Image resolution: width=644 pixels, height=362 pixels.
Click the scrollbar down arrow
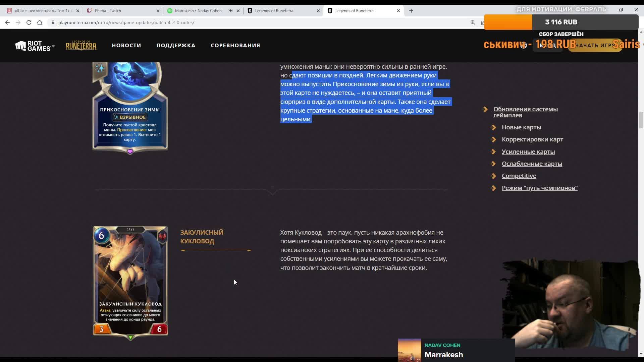pos(641,354)
